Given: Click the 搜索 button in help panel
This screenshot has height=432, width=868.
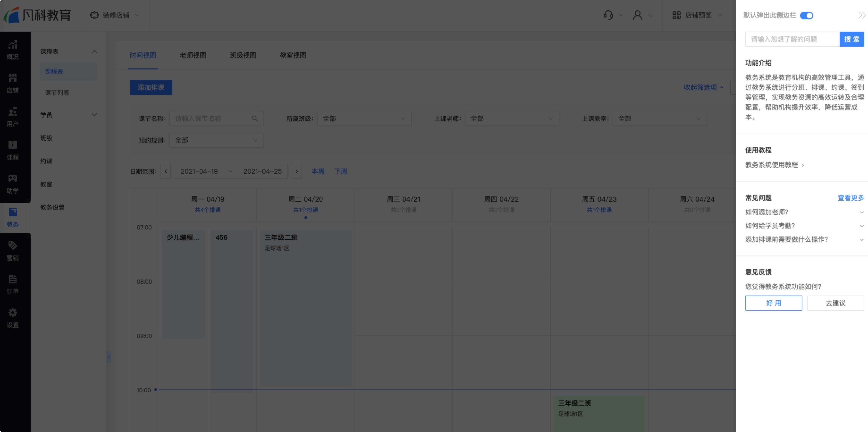Looking at the screenshot, I should point(851,39).
